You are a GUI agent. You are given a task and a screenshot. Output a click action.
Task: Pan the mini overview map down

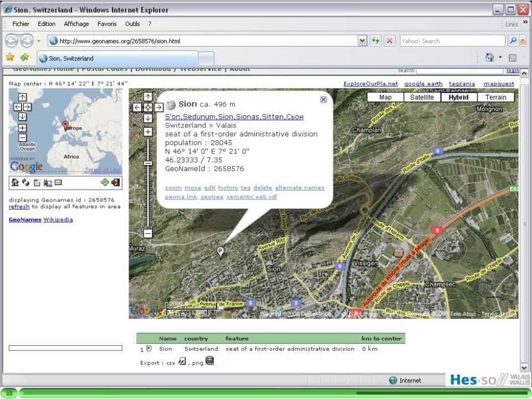click(x=22, y=117)
